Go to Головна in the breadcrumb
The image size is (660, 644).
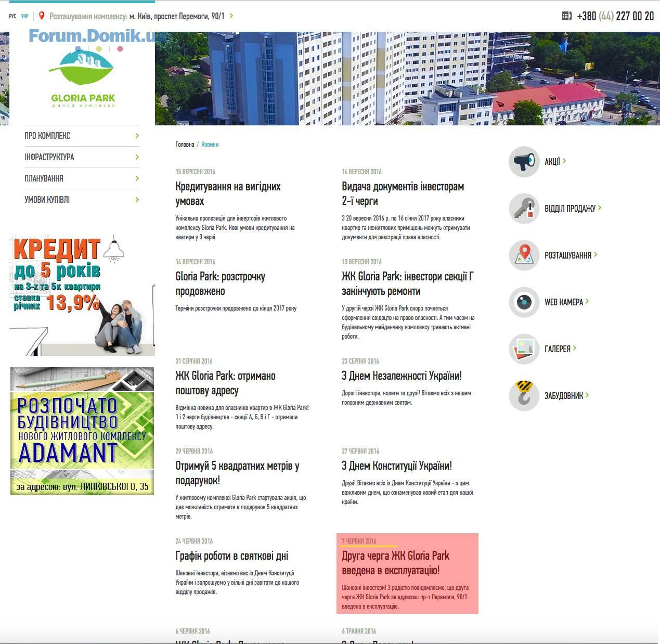185,145
